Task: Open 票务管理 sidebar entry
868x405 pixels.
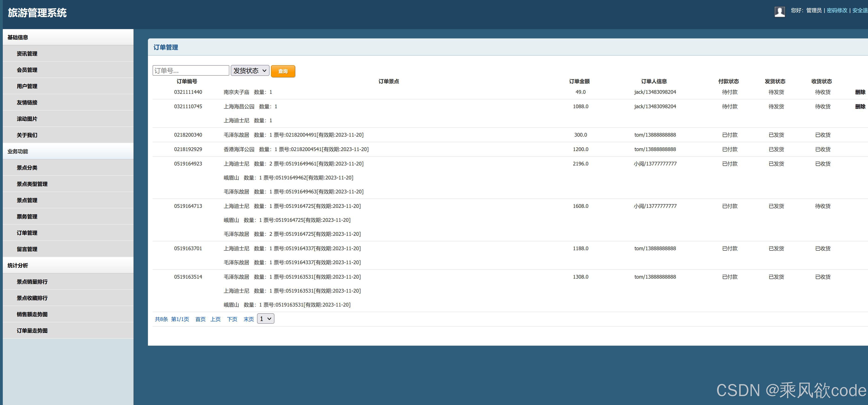Action: (x=27, y=216)
